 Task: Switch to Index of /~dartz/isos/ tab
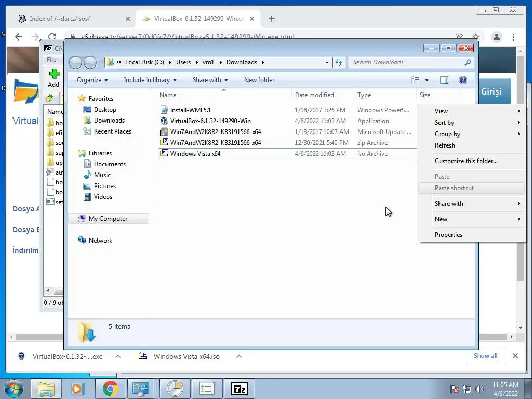coord(72,19)
